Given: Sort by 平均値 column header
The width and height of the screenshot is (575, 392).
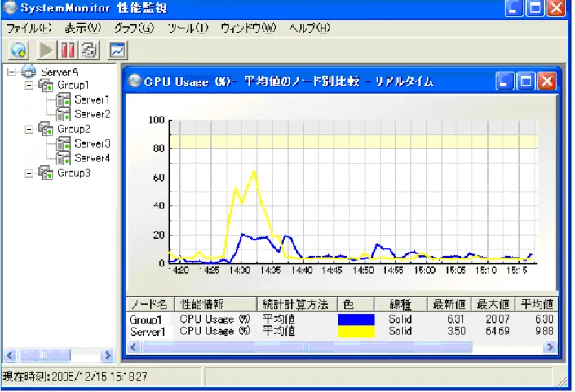Looking at the screenshot, I should tap(536, 304).
